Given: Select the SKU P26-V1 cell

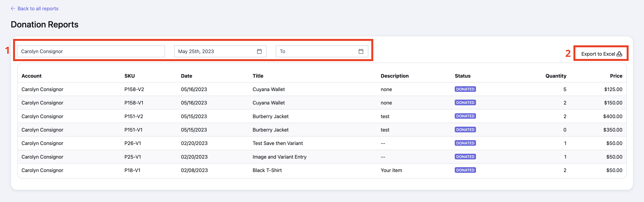Looking at the screenshot, I should [133, 143].
